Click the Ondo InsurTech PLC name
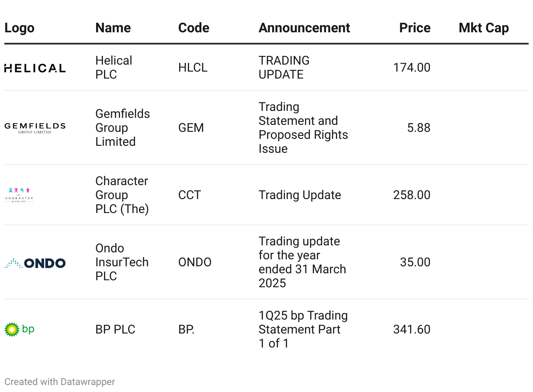This screenshot has height=392, width=533. click(121, 262)
